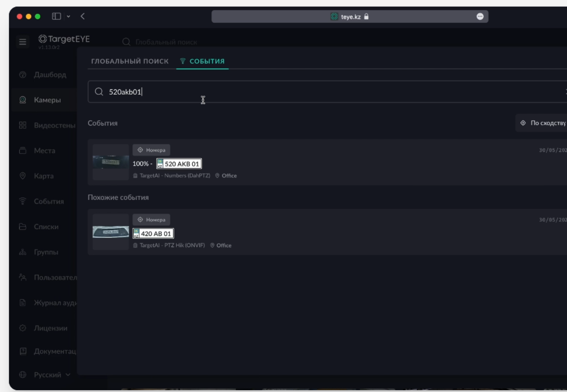567x392 pixels.
Task: Expand the Русский language dropdown
Action: click(x=52, y=375)
